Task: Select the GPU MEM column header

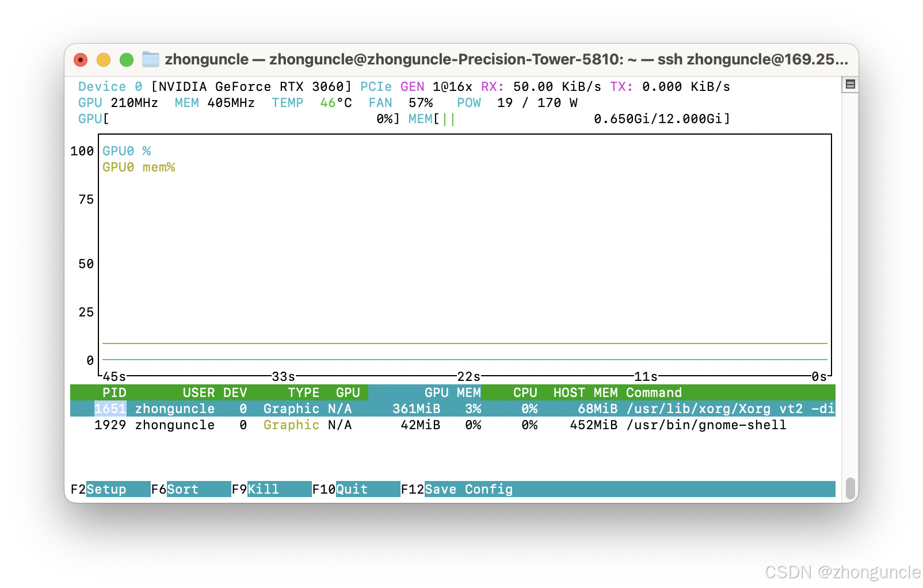Action: coord(453,392)
